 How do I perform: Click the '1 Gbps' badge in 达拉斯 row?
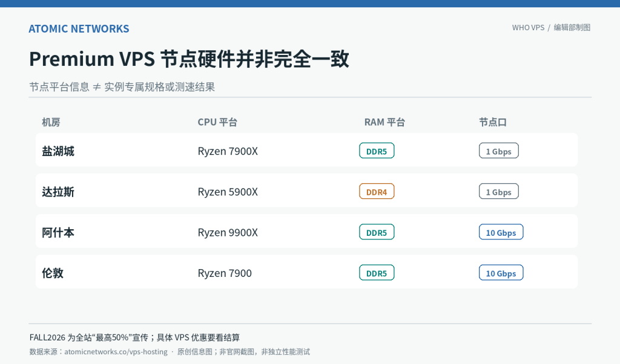click(x=499, y=192)
